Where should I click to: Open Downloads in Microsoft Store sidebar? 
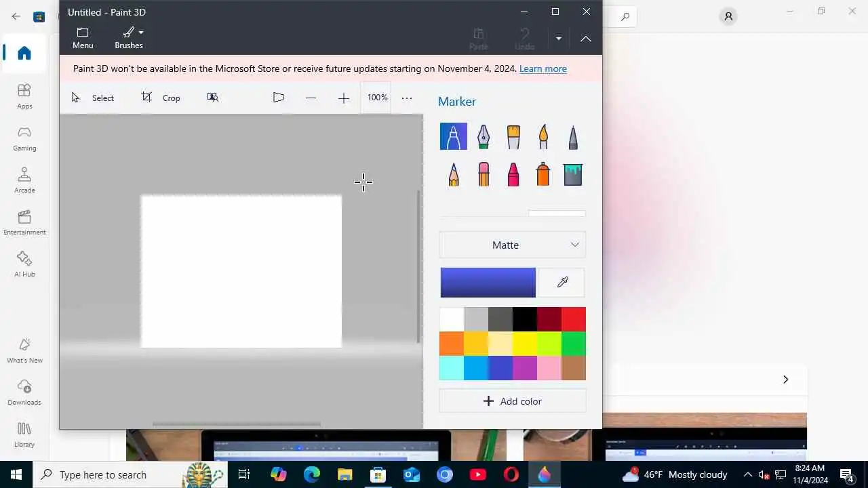tap(24, 392)
